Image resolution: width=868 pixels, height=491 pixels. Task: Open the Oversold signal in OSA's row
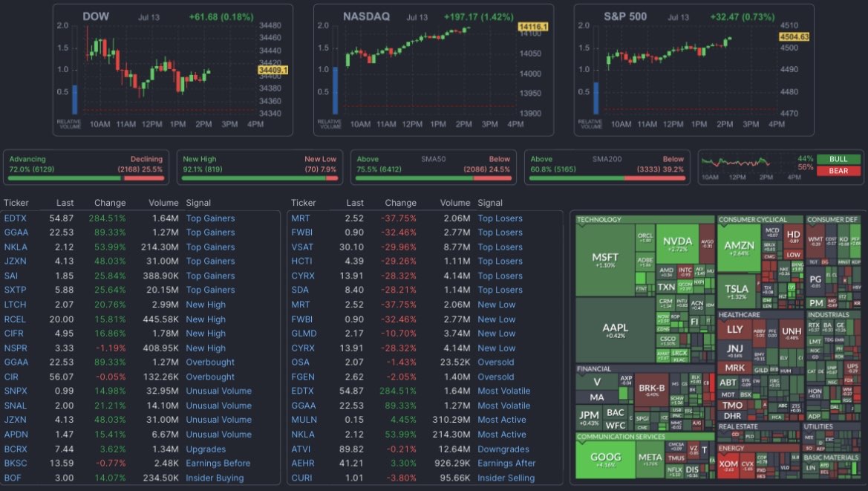click(x=496, y=362)
